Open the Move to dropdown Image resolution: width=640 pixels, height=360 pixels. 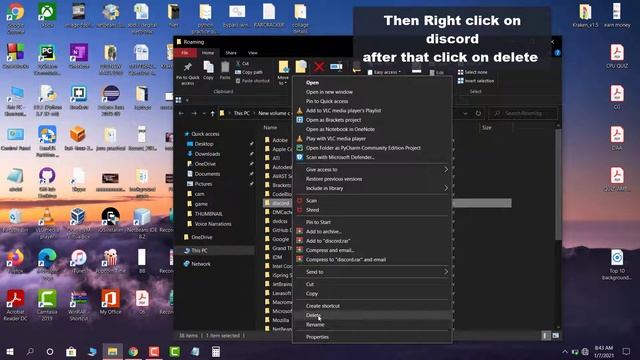point(283,73)
